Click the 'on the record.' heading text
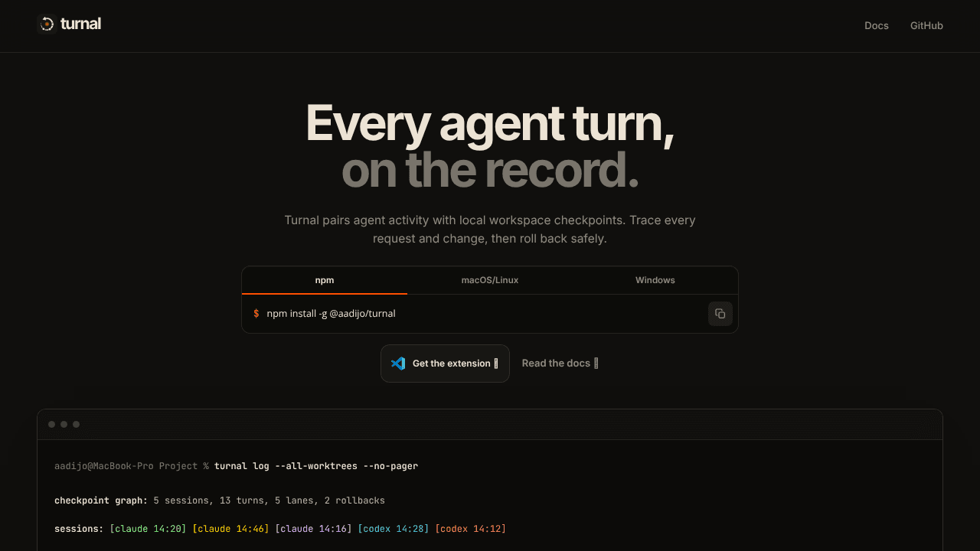Screen dimensions: 980x551 point(490,170)
